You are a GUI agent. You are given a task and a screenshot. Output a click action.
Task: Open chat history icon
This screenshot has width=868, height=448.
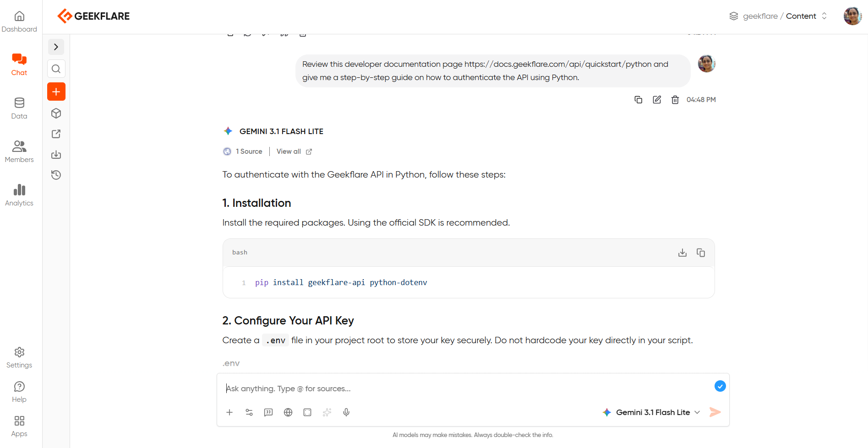coord(56,175)
